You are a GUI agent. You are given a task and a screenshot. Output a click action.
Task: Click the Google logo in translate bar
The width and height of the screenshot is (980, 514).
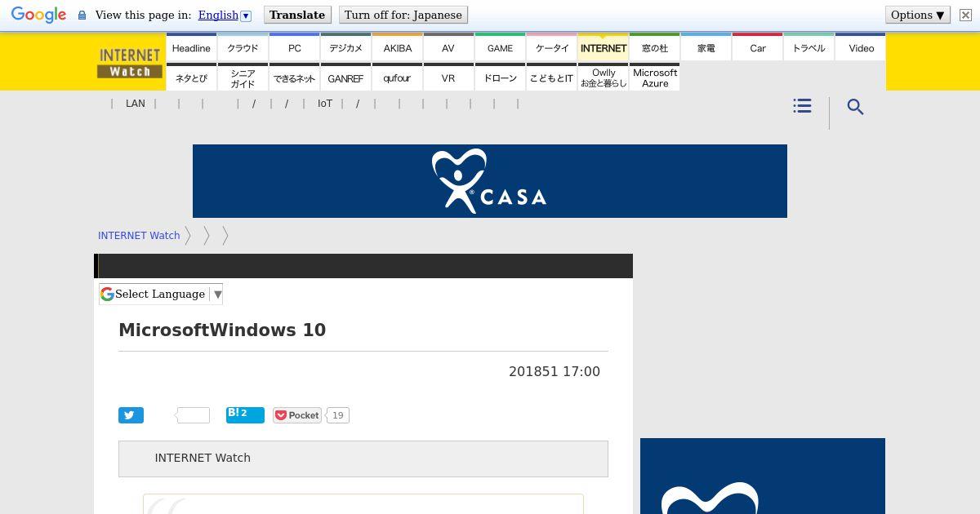38,16
